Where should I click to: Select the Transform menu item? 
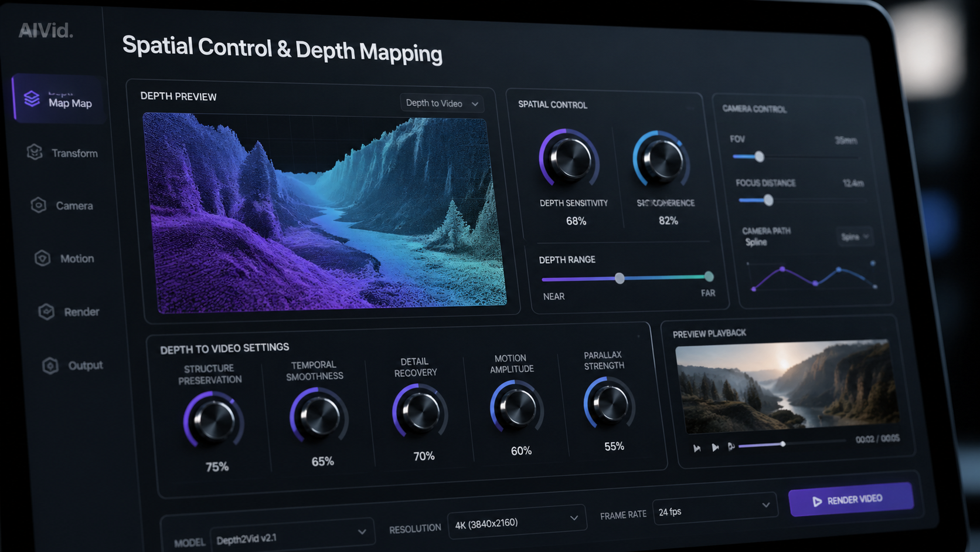click(x=62, y=153)
